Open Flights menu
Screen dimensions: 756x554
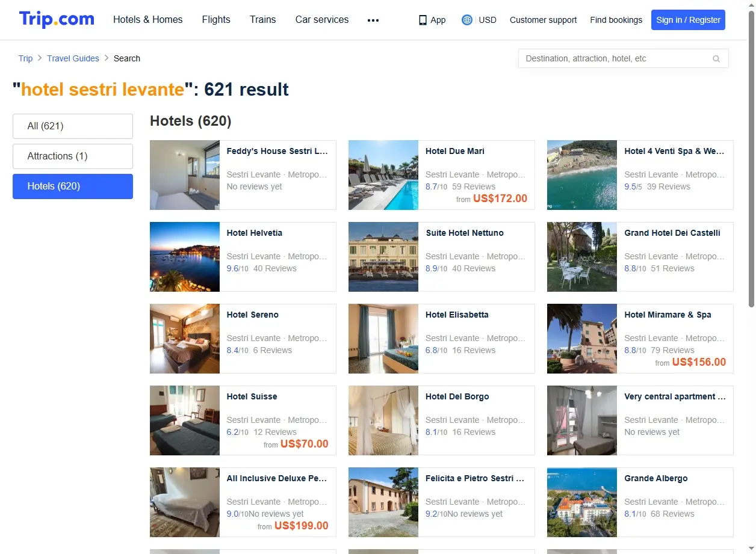coord(216,20)
